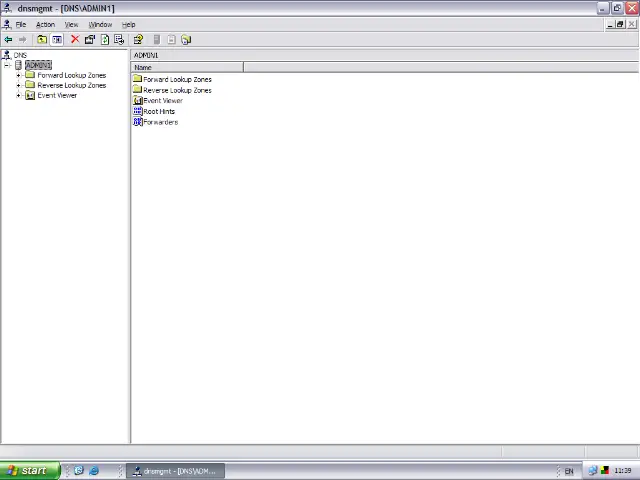Screen dimensions: 640x480
Task: Click the system tray clock
Action: (622, 471)
